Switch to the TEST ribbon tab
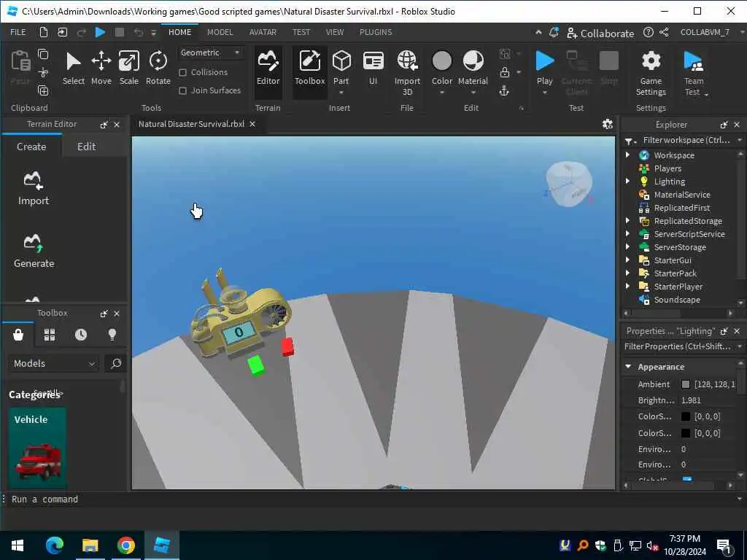 [x=301, y=32]
